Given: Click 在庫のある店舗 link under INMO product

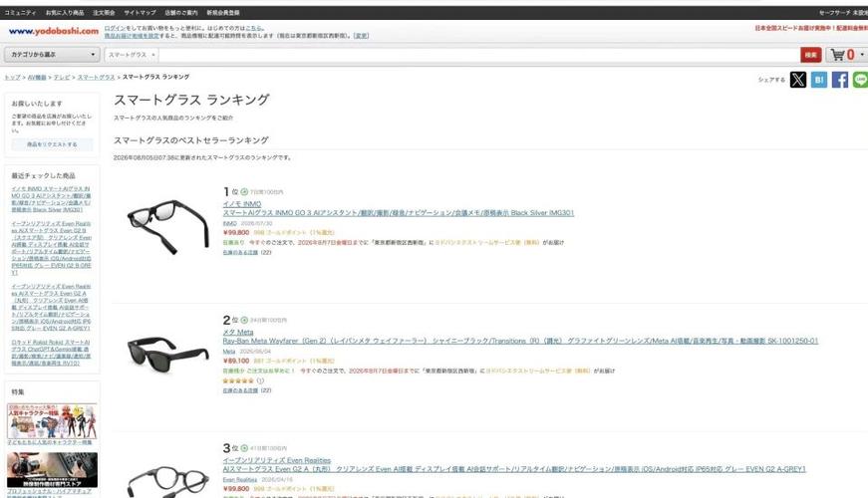Looking at the screenshot, I should click(241, 252).
